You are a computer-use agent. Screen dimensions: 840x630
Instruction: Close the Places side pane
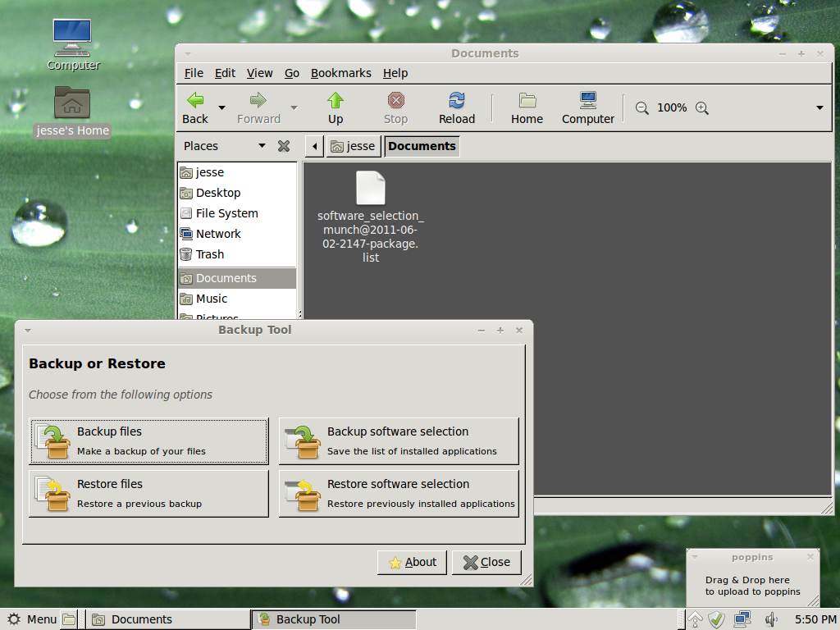[x=284, y=146]
